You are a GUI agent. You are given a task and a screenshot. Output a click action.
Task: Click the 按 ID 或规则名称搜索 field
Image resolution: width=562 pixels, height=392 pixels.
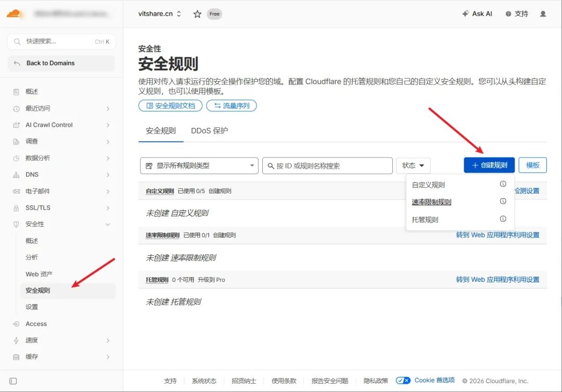pyautogui.click(x=327, y=166)
